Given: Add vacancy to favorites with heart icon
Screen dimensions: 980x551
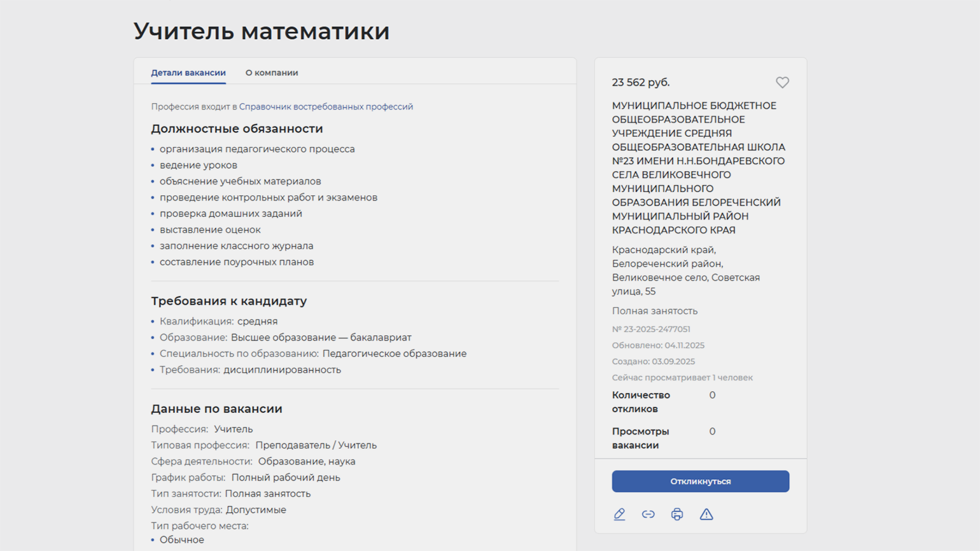Looking at the screenshot, I should [x=782, y=83].
